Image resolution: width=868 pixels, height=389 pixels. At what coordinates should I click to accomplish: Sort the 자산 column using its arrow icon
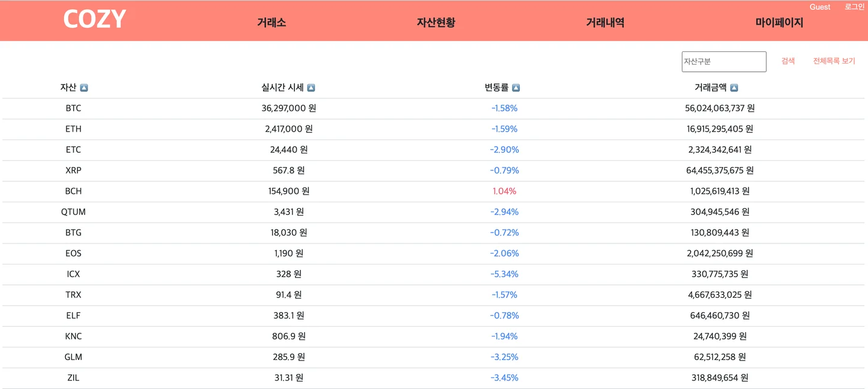[x=83, y=87]
